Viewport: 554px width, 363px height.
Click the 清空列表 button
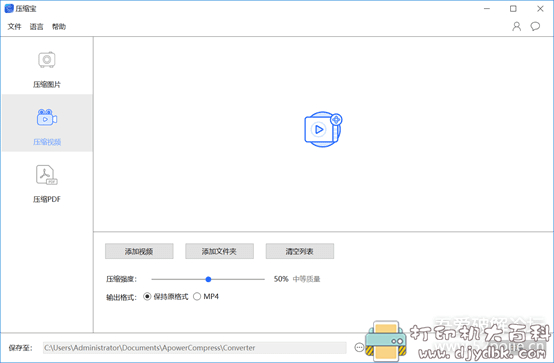point(300,251)
